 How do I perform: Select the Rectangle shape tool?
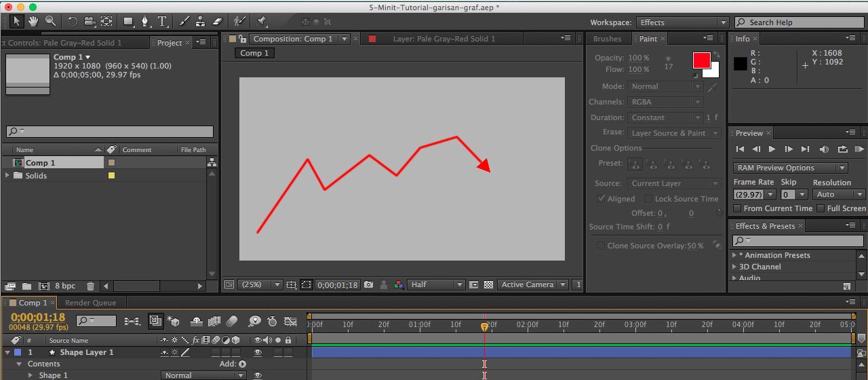coord(128,22)
